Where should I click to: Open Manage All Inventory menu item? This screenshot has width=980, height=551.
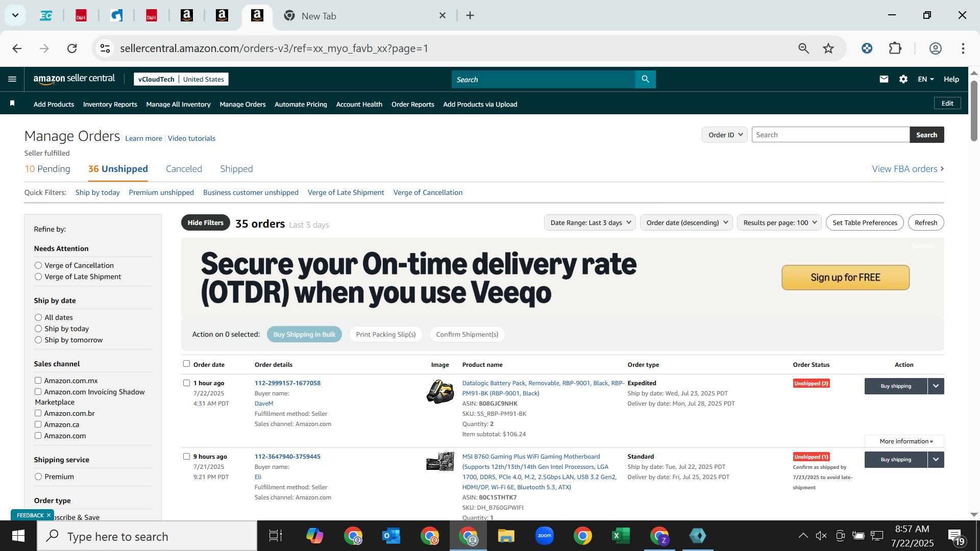pos(178,104)
